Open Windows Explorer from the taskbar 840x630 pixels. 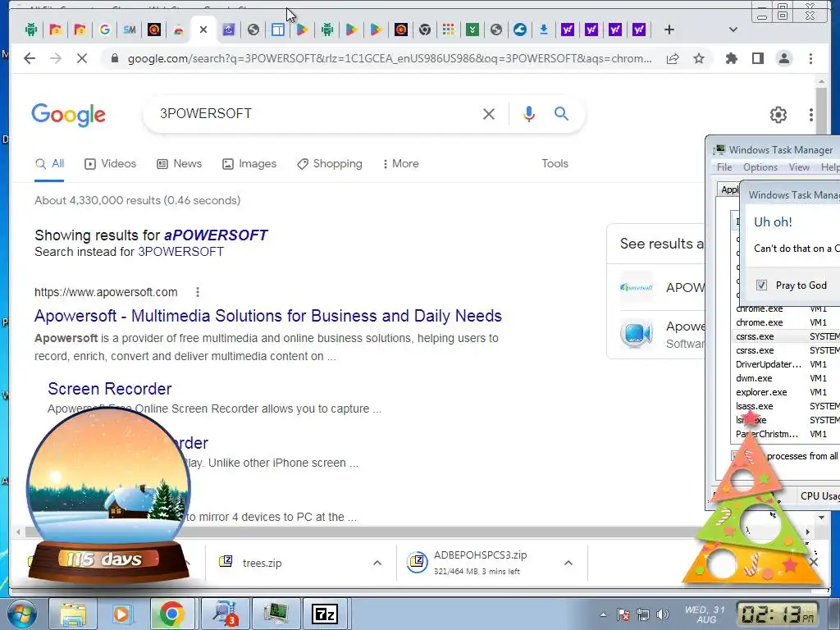coord(72,614)
